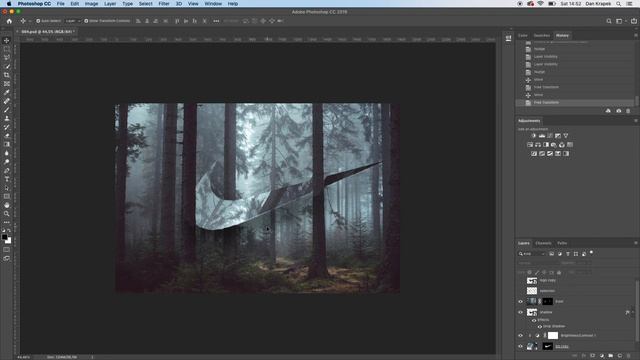Image resolution: width=640 pixels, height=360 pixels.
Task: Open the Photoshop search icon in options bar
Action: (609, 21)
